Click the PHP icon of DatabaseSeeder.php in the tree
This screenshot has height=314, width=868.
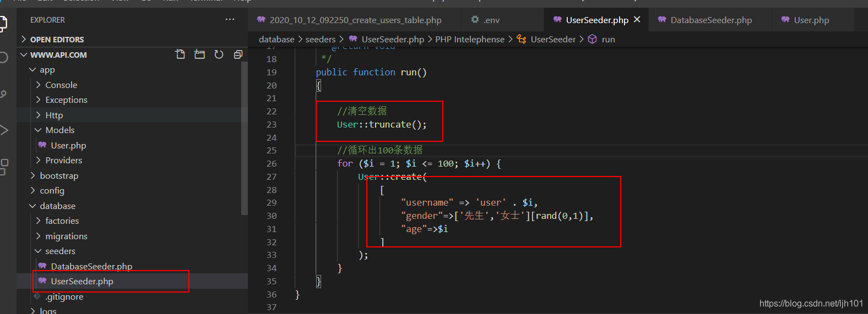(x=42, y=266)
